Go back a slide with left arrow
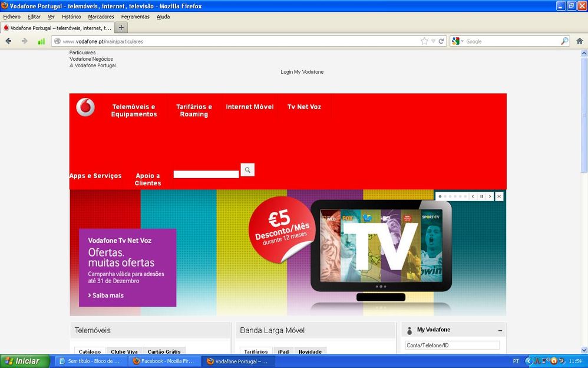This screenshot has width=588, height=368. [473, 196]
